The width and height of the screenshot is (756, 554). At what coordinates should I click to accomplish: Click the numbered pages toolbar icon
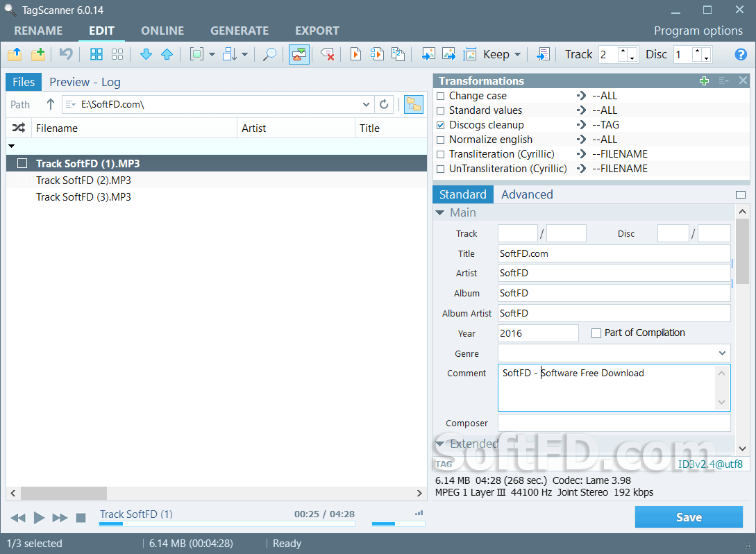[398, 54]
